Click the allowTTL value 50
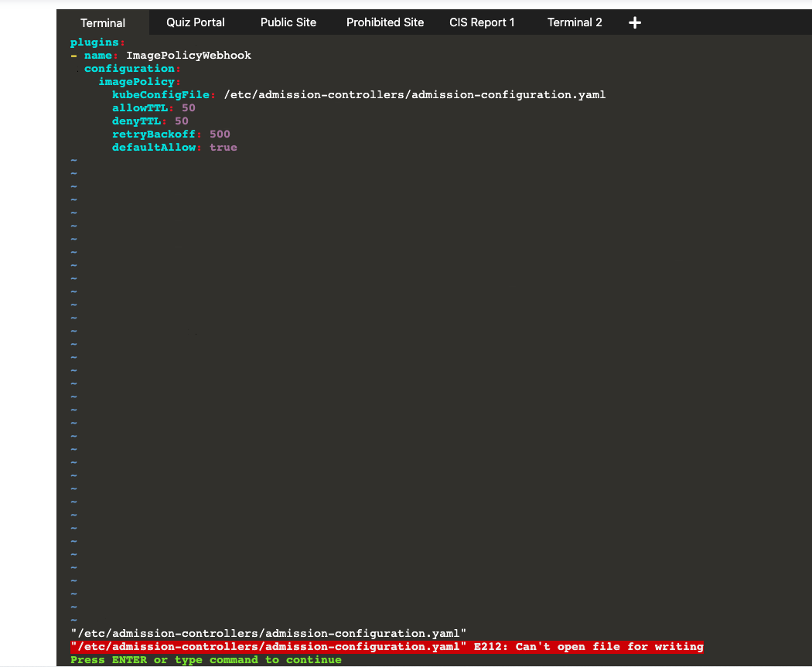Viewport: 812px width, 667px height. pyautogui.click(x=189, y=108)
